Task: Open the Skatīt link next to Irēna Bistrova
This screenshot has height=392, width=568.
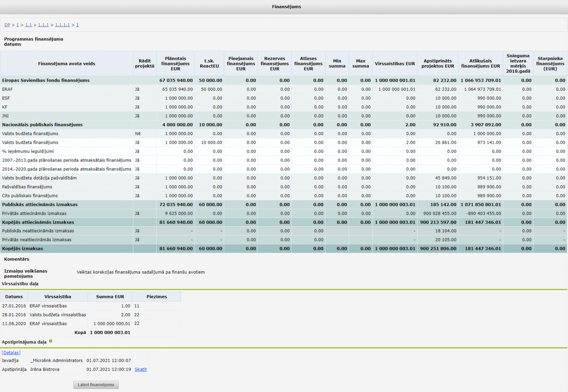Action: pos(141,369)
